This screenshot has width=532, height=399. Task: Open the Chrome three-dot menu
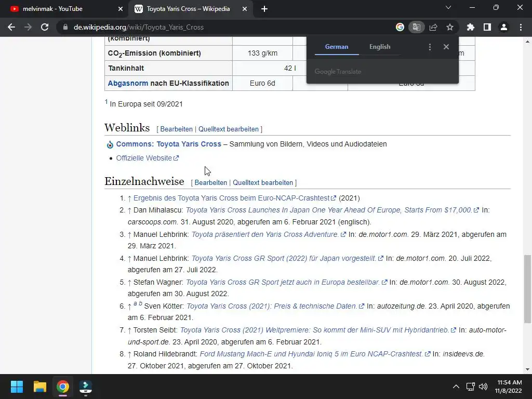[521, 27]
